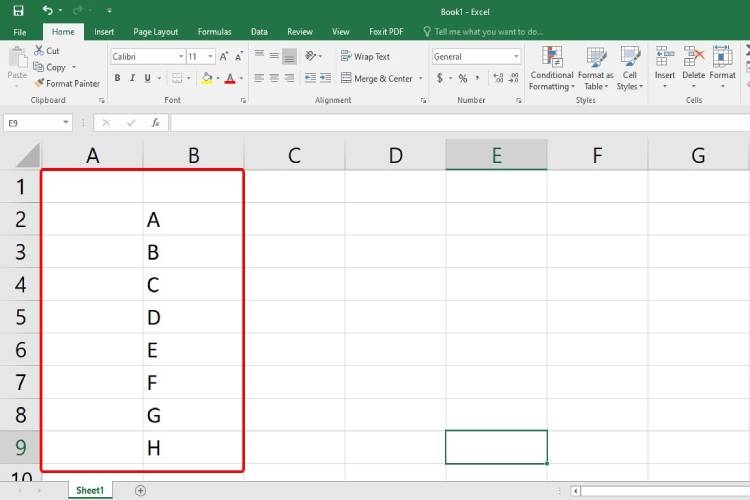Screen dimensions: 750x500
Task: Apply top vertical alignment
Action: (259, 56)
